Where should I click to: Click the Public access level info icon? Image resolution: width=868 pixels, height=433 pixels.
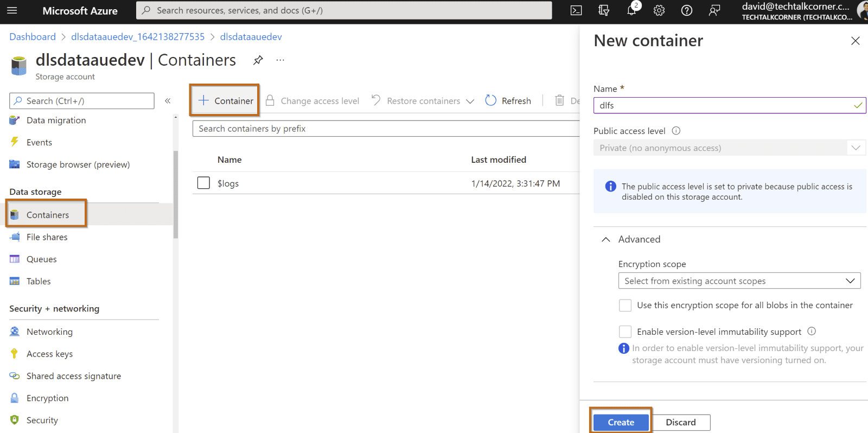click(676, 131)
